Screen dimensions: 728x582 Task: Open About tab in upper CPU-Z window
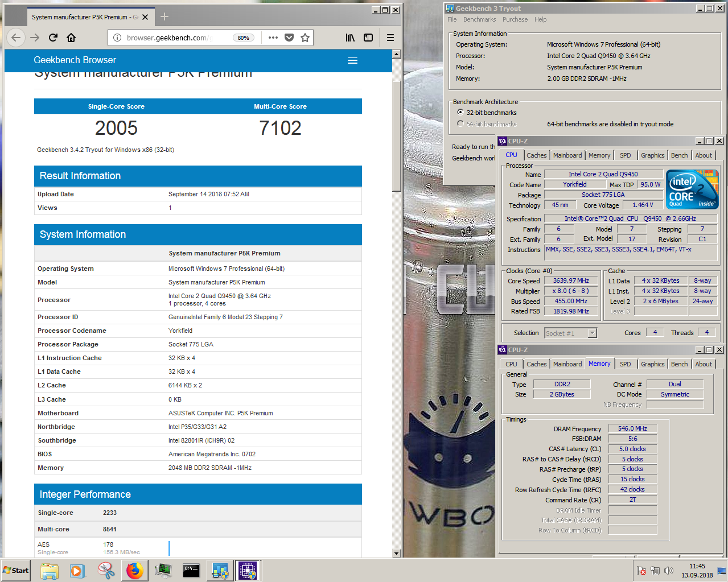tap(704, 155)
